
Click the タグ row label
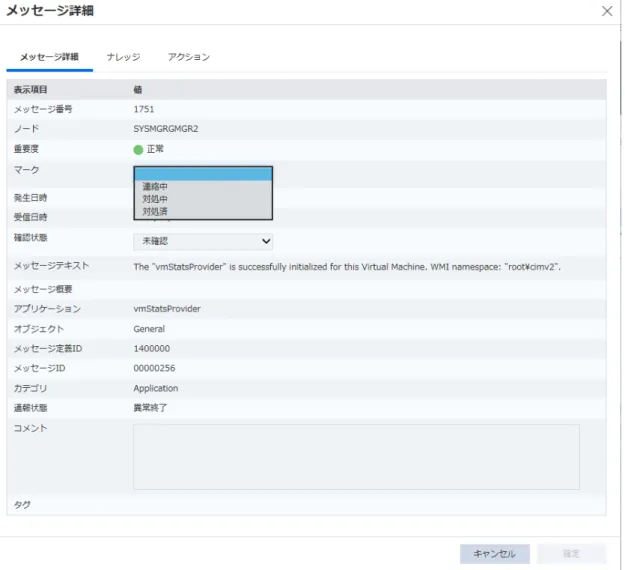(22, 505)
